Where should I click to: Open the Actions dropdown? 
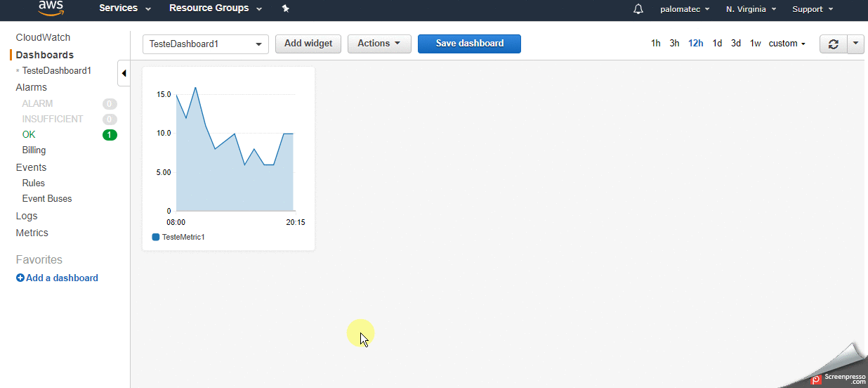tap(379, 44)
